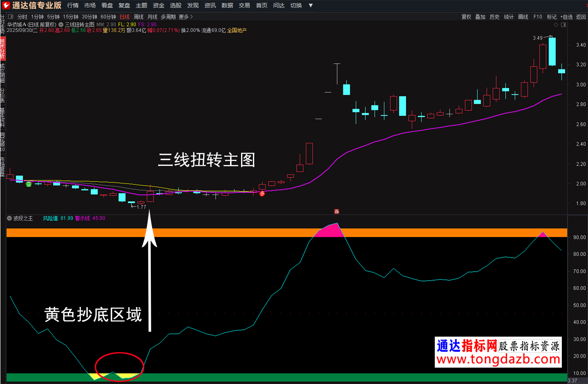Image resolution: width=588 pixels, height=384 pixels.
Task: Click the 画线 drawing button
Action: (x=523, y=17)
